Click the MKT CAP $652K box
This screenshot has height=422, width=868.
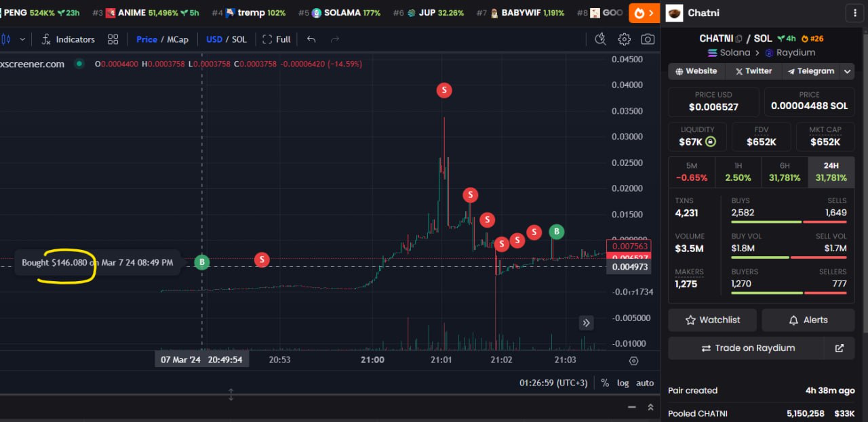[x=825, y=136]
